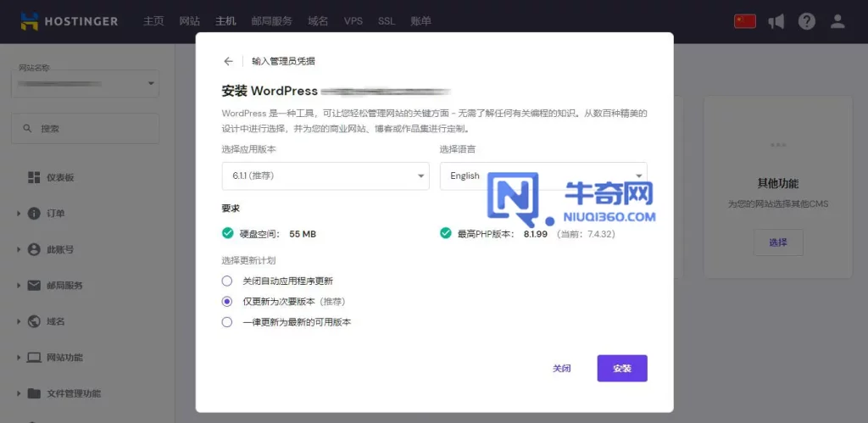This screenshot has height=423, width=868.
Task: Open the 选择应用版本 6.1.1 dropdown
Action: (325, 175)
